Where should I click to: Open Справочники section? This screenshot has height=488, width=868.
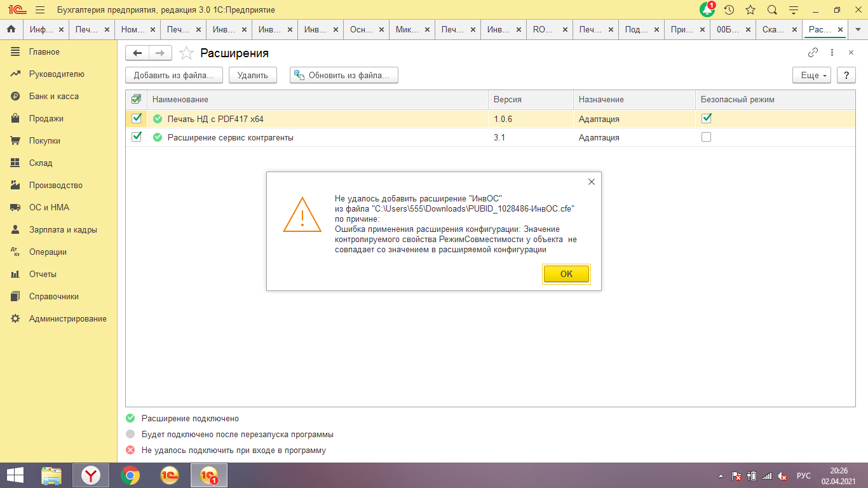[54, 296]
